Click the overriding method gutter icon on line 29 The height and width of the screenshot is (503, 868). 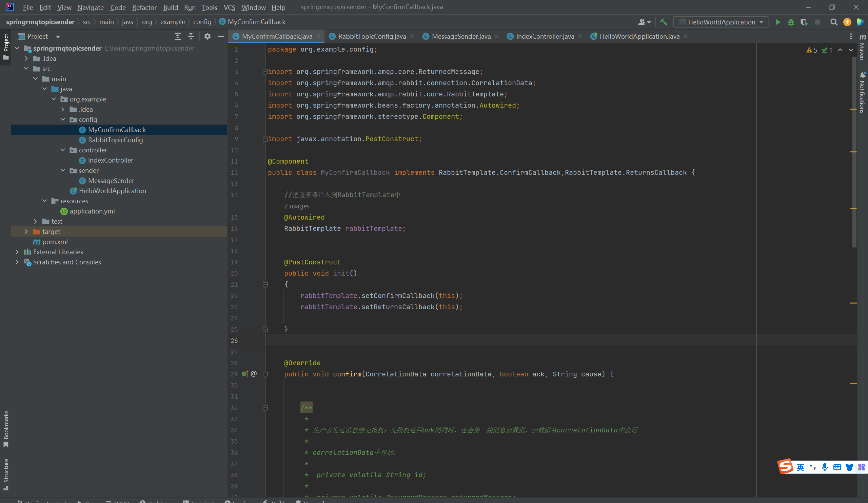point(245,374)
